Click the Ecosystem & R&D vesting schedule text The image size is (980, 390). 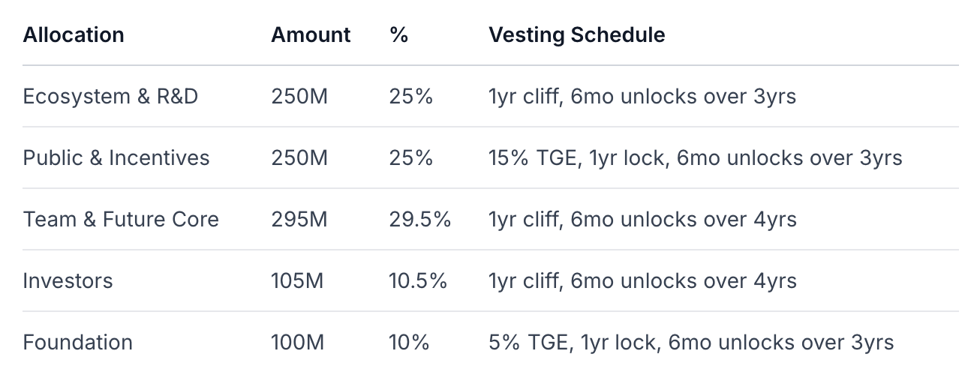point(642,97)
